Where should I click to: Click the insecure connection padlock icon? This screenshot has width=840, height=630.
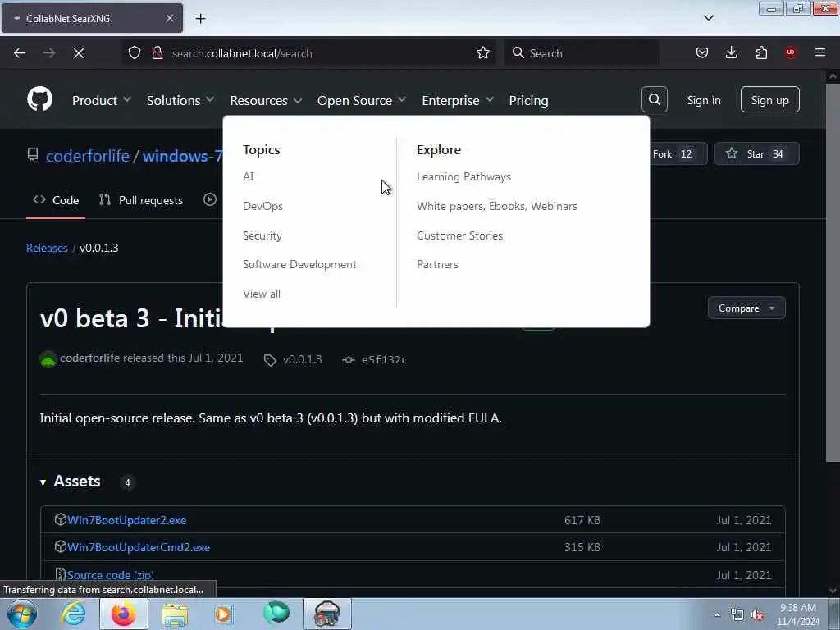click(x=157, y=53)
